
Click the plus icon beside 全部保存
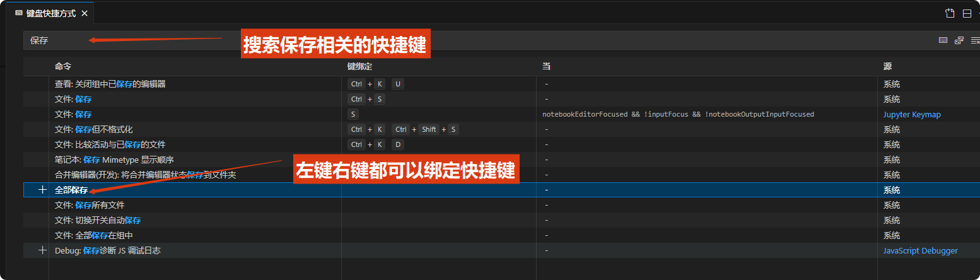42,190
